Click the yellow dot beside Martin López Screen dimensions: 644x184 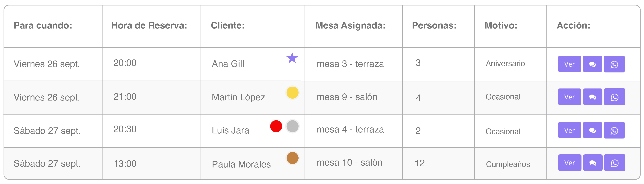(292, 92)
